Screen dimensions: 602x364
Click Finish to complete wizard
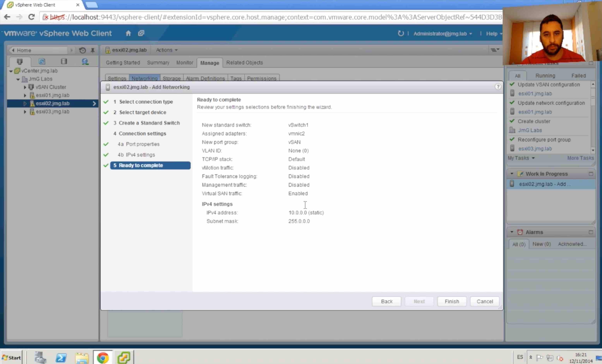(x=452, y=301)
